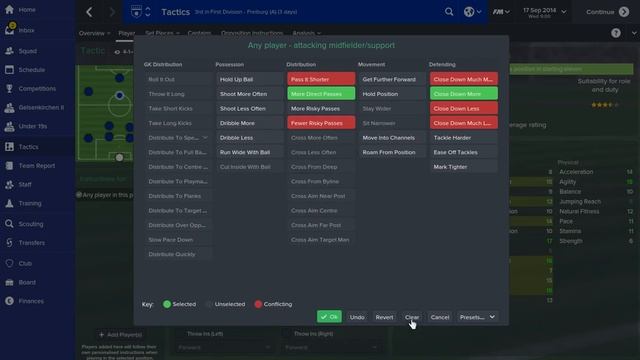Go forward with the right arrow

point(112,12)
